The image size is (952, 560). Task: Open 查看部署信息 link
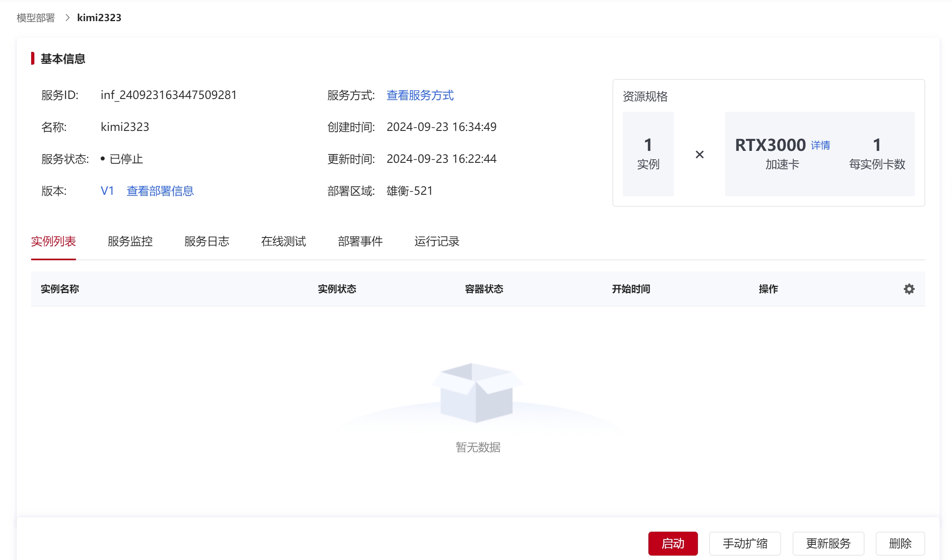click(160, 191)
